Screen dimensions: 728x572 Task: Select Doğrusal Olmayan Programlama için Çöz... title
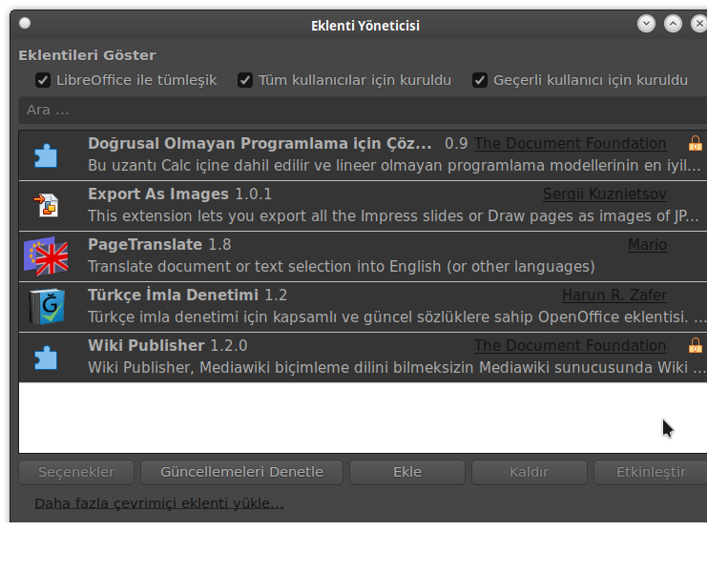[260, 143]
